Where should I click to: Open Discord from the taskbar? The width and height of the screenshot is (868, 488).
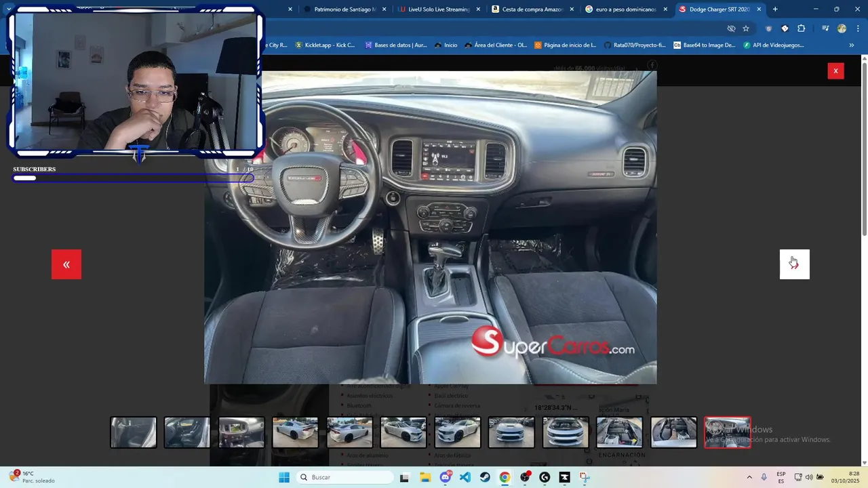pyautogui.click(x=446, y=477)
